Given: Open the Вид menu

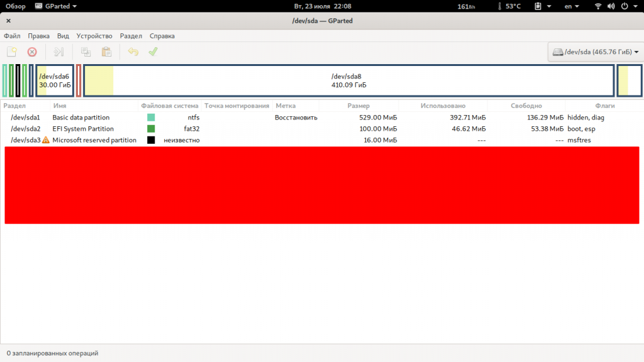Looking at the screenshot, I should pos(63,36).
